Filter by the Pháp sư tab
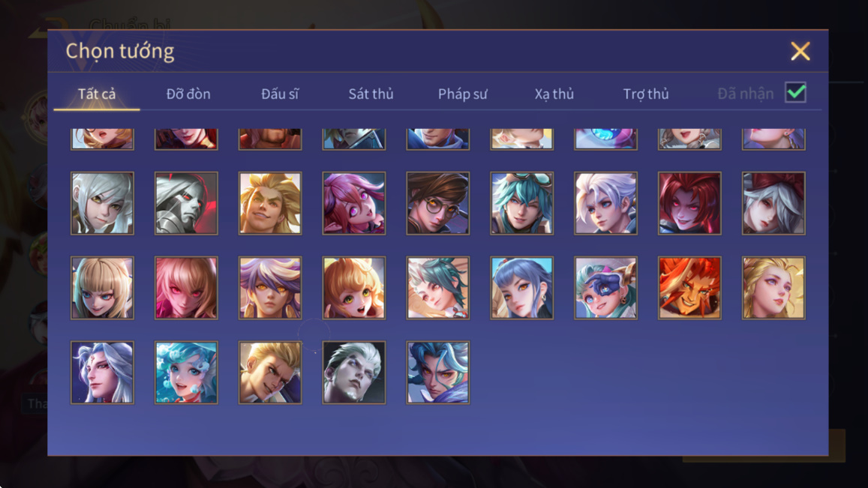This screenshot has height=488, width=868. [x=462, y=94]
